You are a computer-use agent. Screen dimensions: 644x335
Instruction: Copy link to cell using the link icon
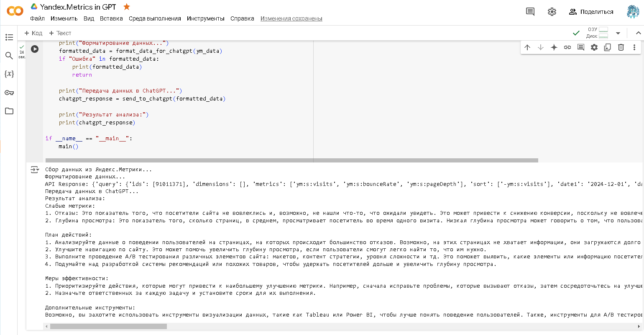point(567,47)
